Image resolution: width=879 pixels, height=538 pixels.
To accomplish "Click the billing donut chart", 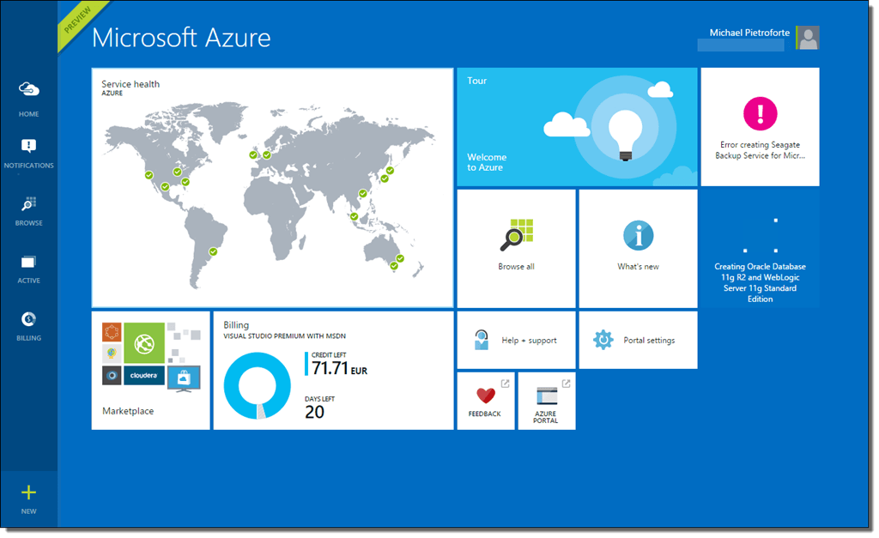I will 257,386.
